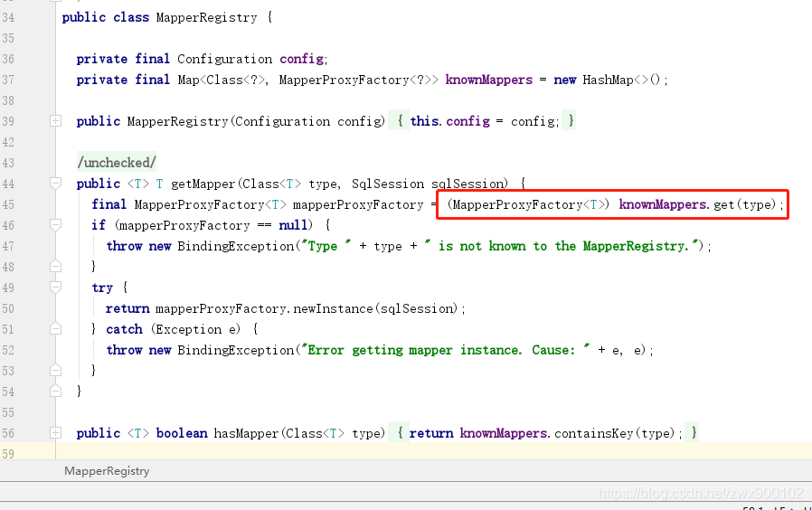Collapse the getMapper method using its fold marker

[55, 184]
